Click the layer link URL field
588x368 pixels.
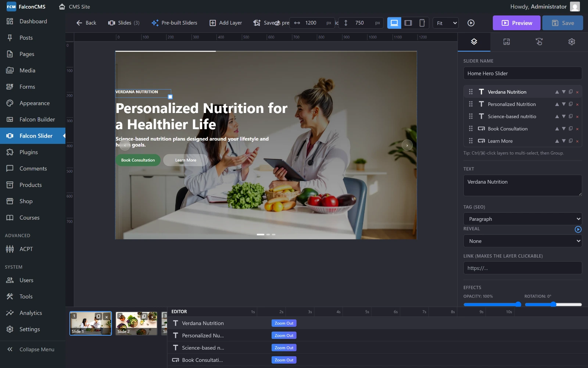[x=523, y=268]
